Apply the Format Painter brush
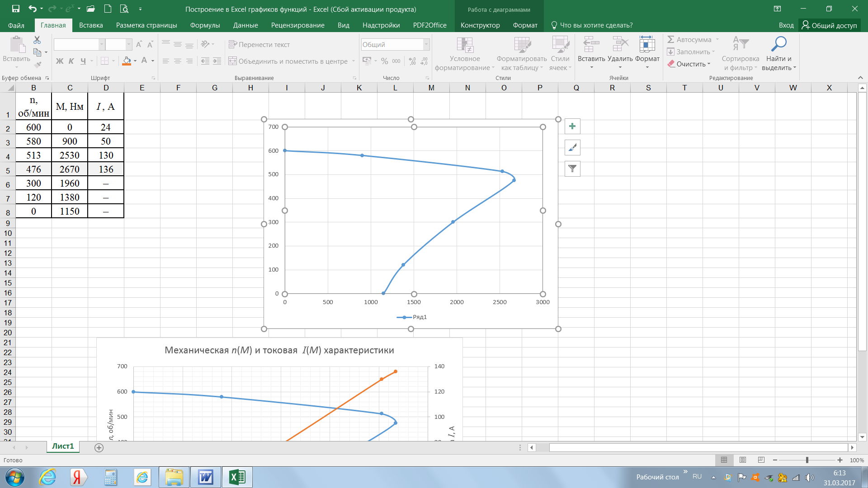The image size is (868, 488). (x=38, y=65)
